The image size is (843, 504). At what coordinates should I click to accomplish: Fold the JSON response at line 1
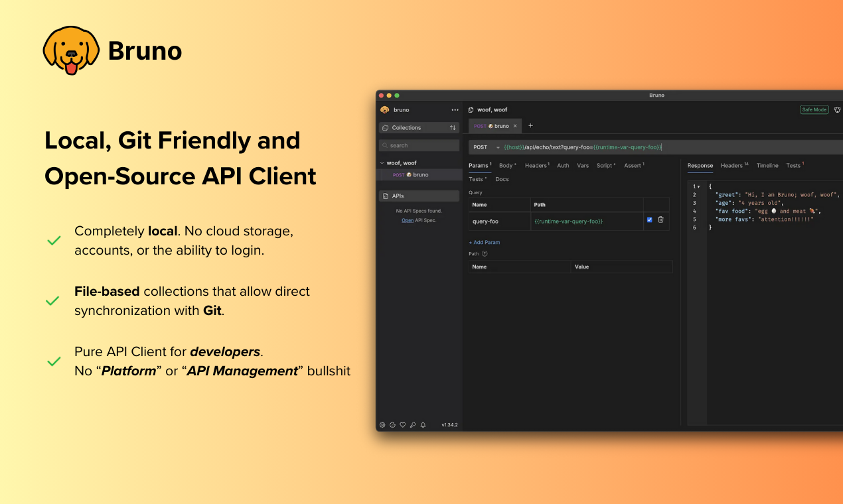(x=698, y=187)
